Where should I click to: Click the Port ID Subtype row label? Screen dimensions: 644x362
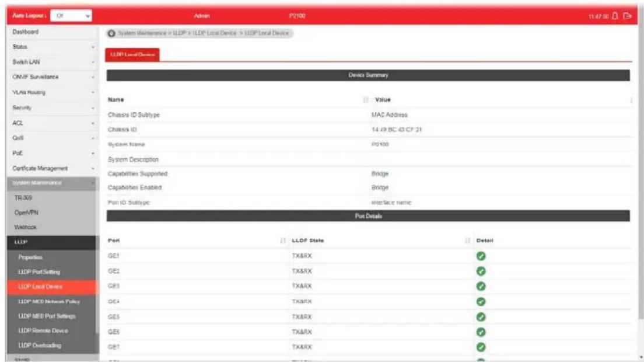pyautogui.click(x=128, y=203)
